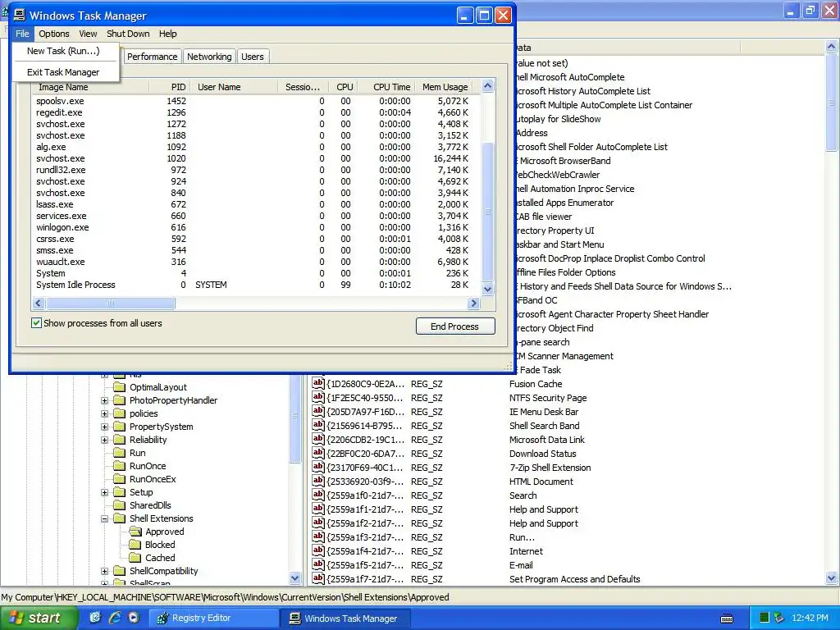
Task: Click registry values pane scroll down arrow
Action: pyautogui.click(x=832, y=578)
